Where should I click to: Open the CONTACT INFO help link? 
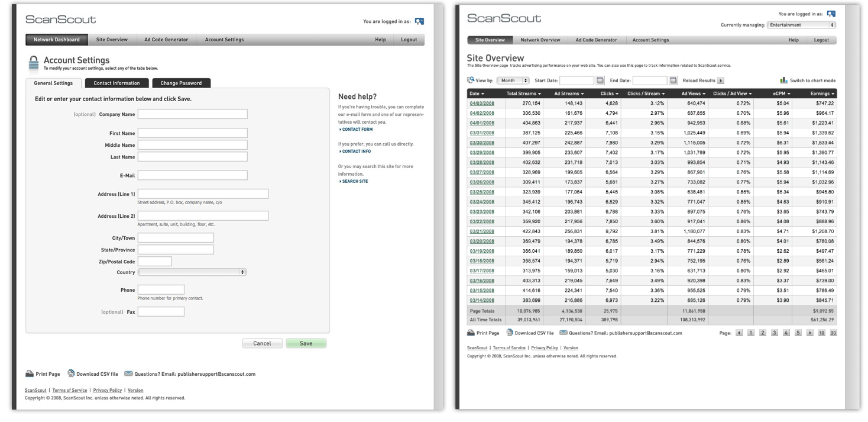[x=355, y=152]
